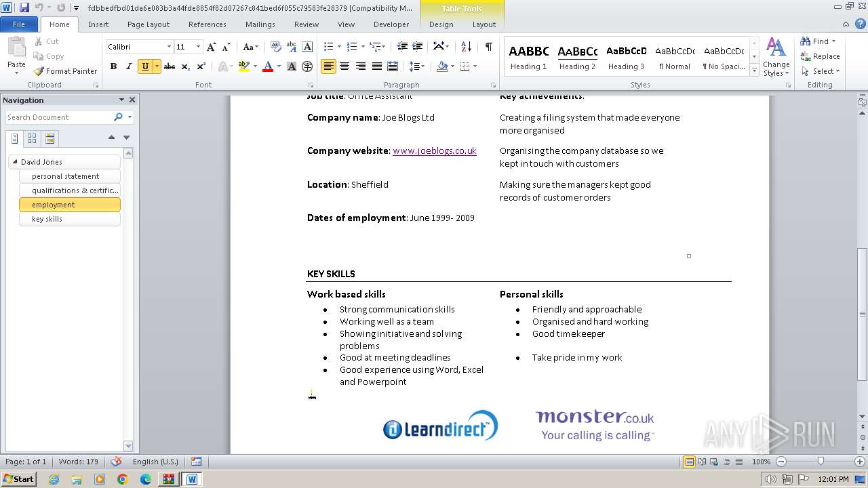
Task: Open the Review tab
Action: pos(307,24)
